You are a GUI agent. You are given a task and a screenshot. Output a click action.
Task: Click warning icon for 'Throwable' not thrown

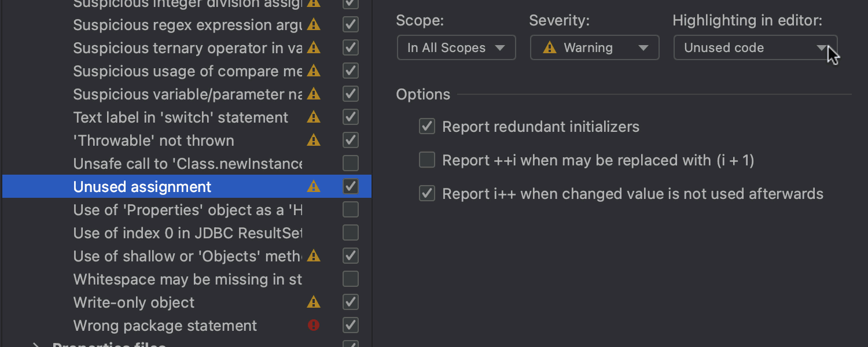pos(314,140)
